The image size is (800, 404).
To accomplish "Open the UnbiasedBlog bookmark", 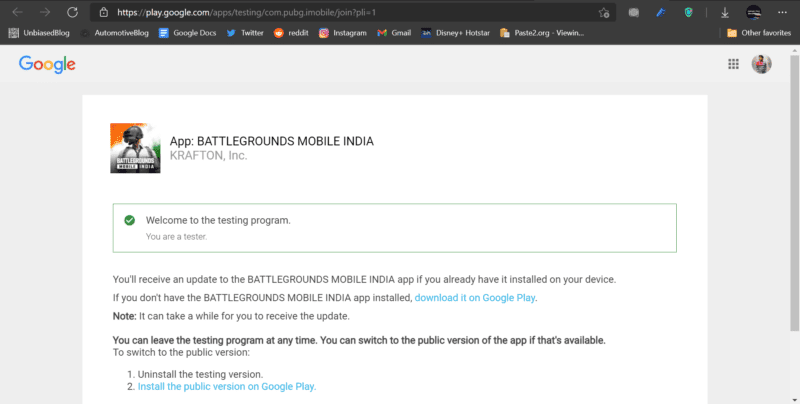I will pos(39,33).
